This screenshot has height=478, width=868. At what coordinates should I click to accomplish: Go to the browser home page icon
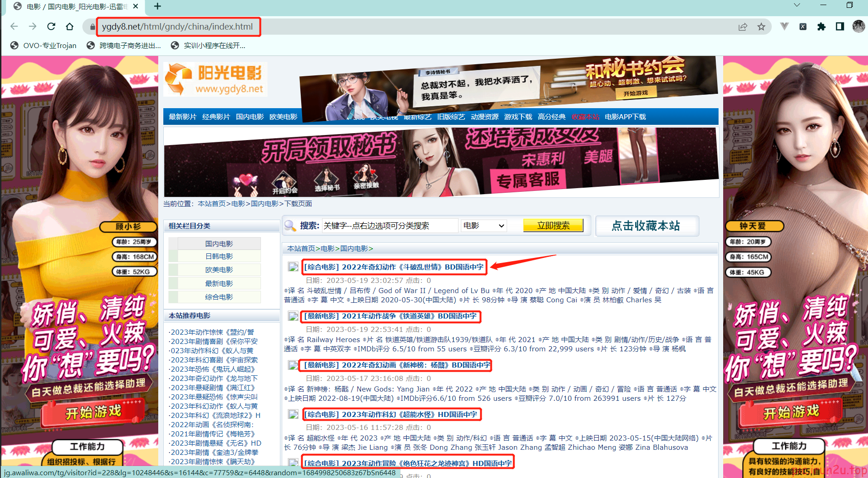pyautogui.click(x=69, y=26)
